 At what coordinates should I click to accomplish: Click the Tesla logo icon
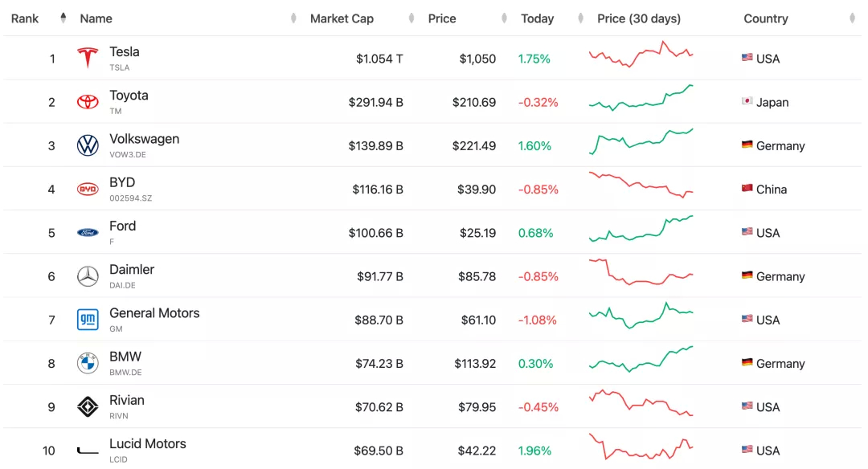pos(88,58)
